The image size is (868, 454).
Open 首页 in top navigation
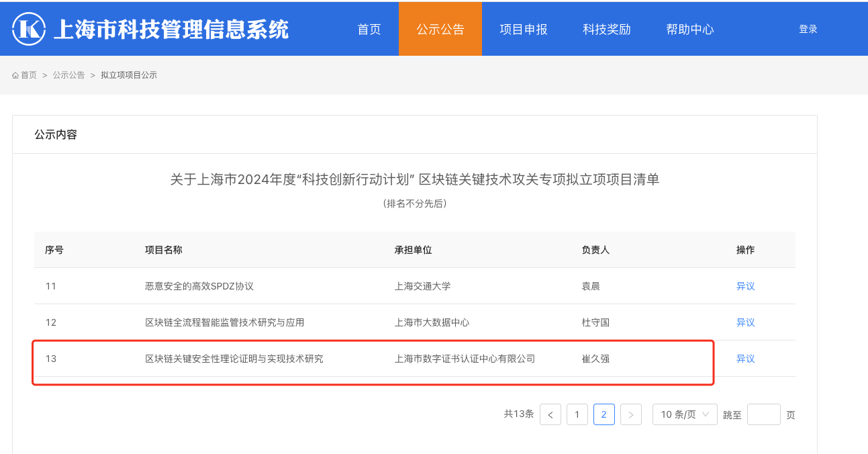369,29
